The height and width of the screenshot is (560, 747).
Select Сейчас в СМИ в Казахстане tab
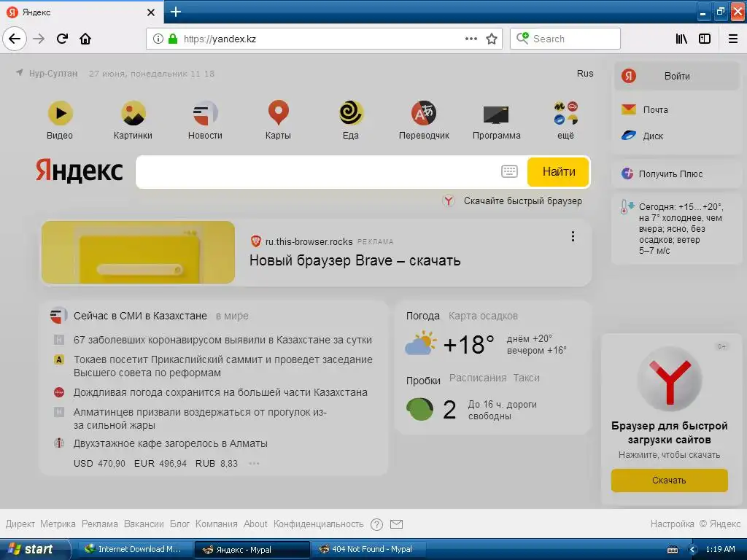pos(140,316)
